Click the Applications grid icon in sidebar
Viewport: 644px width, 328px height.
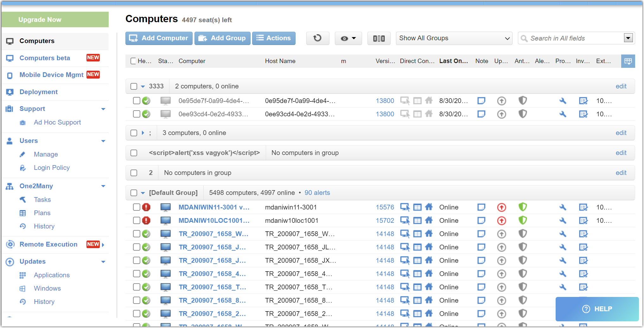22,275
